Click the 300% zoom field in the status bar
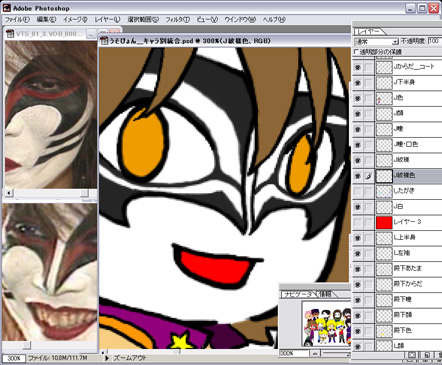 tap(14, 358)
